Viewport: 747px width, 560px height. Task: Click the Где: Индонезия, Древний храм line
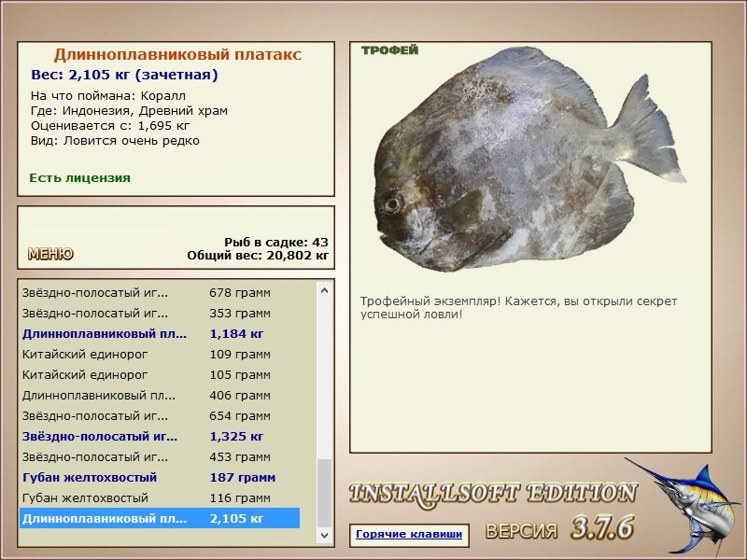(x=129, y=111)
